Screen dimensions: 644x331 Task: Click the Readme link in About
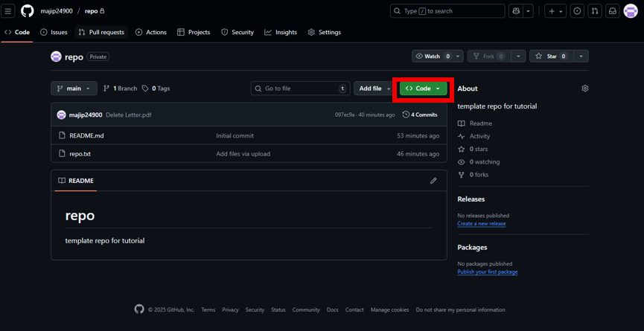tap(475, 123)
